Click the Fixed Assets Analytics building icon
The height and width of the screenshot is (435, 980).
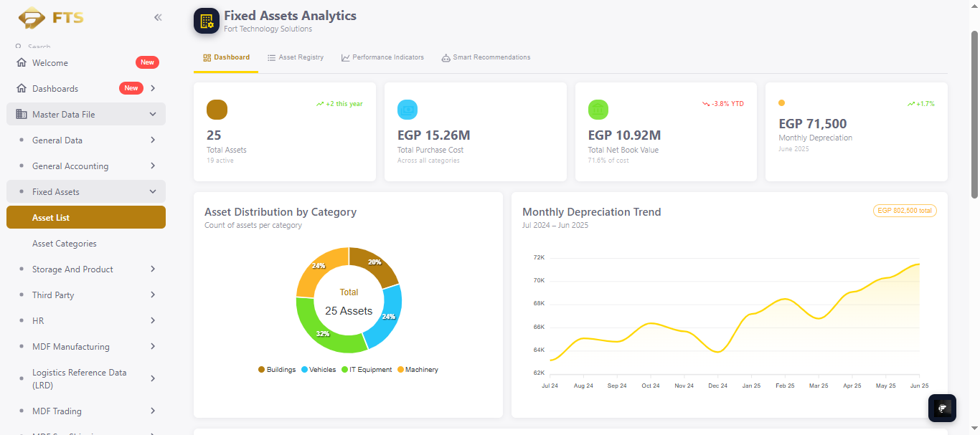tap(207, 21)
